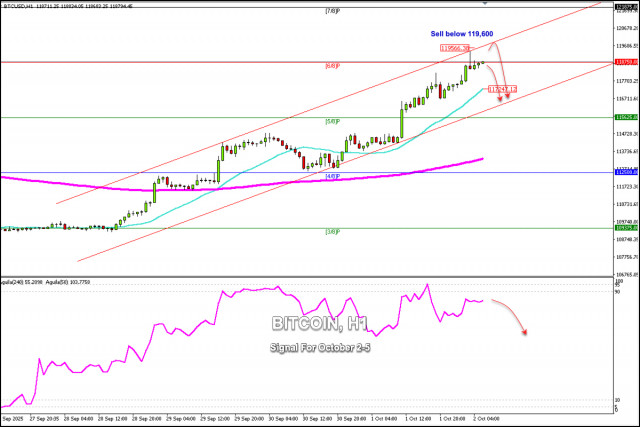This screenshot has width=640, height=427.
Task: Click the 119566.38 price label box
Action: 455,48
